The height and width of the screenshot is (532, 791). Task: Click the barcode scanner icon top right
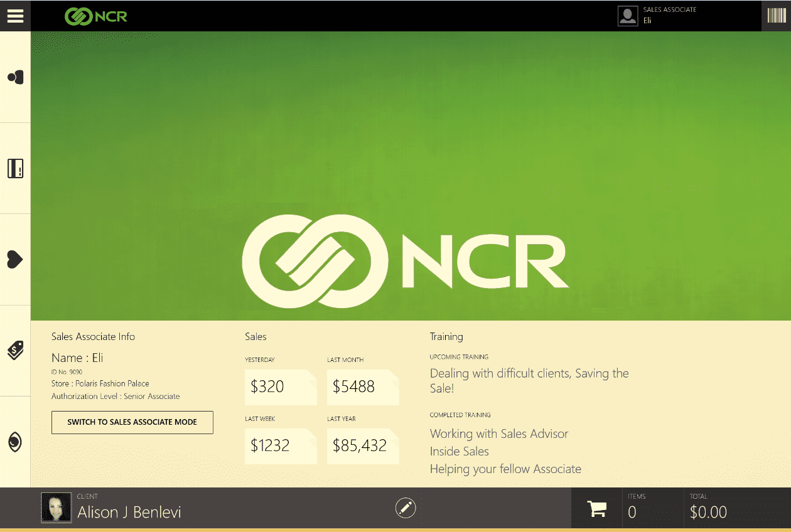click(777, 16)
